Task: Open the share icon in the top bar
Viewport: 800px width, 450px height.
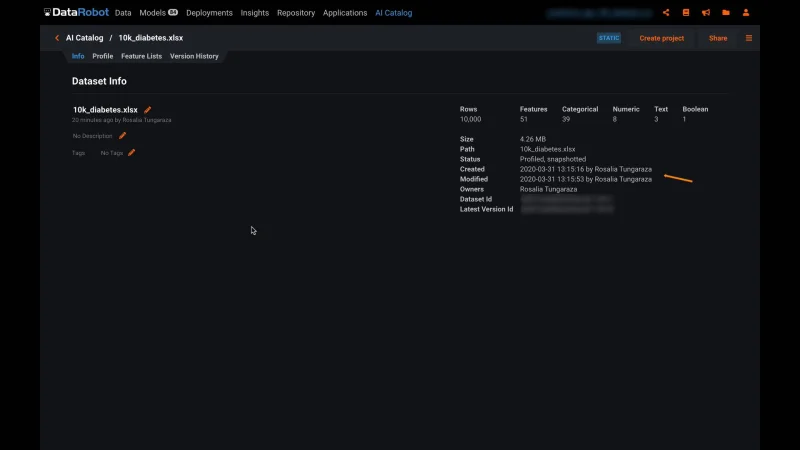Action: pyautogui.click(x=666, y=13)
